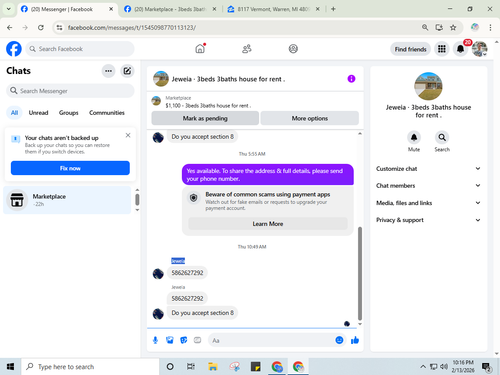Image resolution: width=500 pixels, height=375 pixels.
Task: Reload the page in Chrome
Action: [41, 27]
